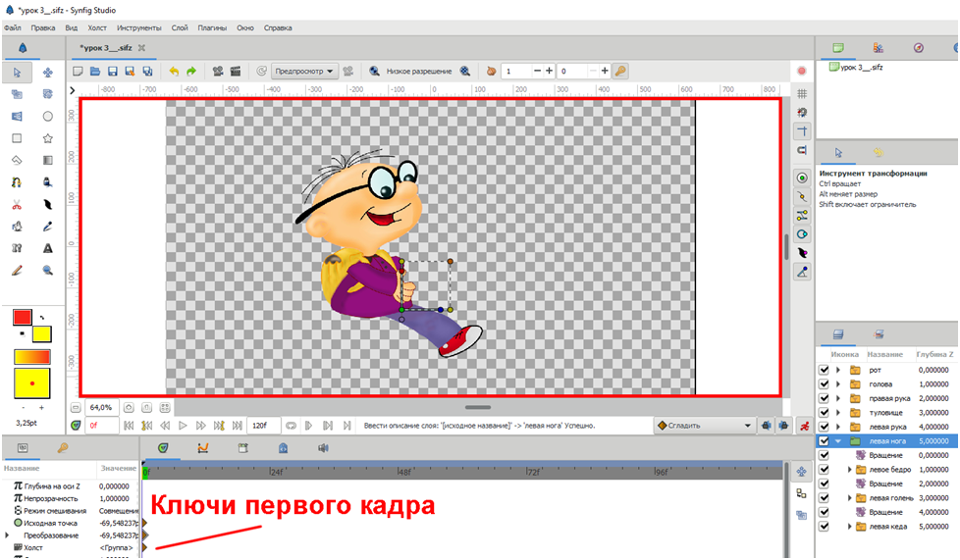Screen dimensions: 960x560
Task: Select the Scale tool
Action: 17,94
